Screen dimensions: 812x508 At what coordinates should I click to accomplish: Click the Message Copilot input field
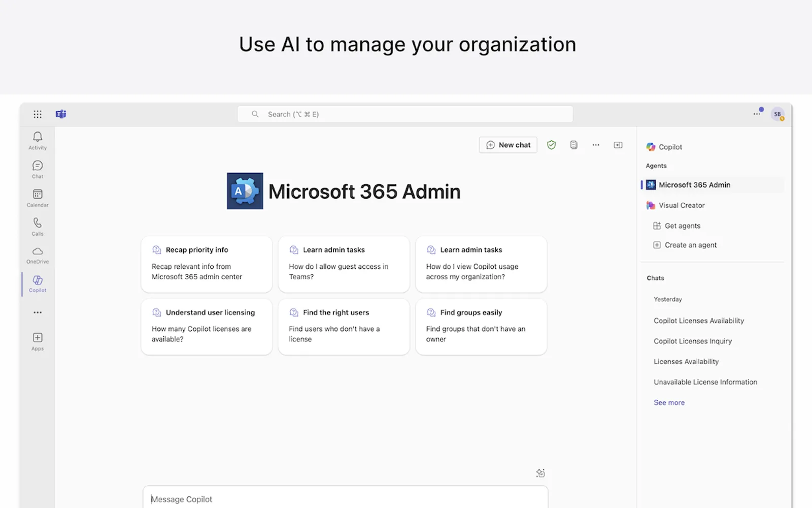tap(345, 497)
